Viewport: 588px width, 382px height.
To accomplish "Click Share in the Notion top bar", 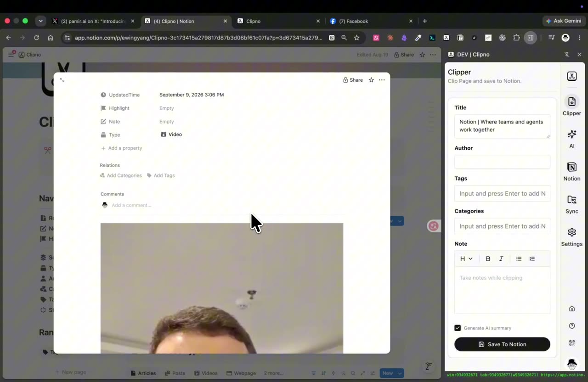I will (403, 55).
